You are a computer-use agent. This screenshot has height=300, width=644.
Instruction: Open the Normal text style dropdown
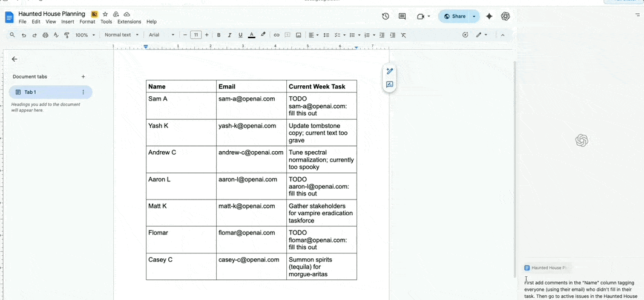pos(122,35)
